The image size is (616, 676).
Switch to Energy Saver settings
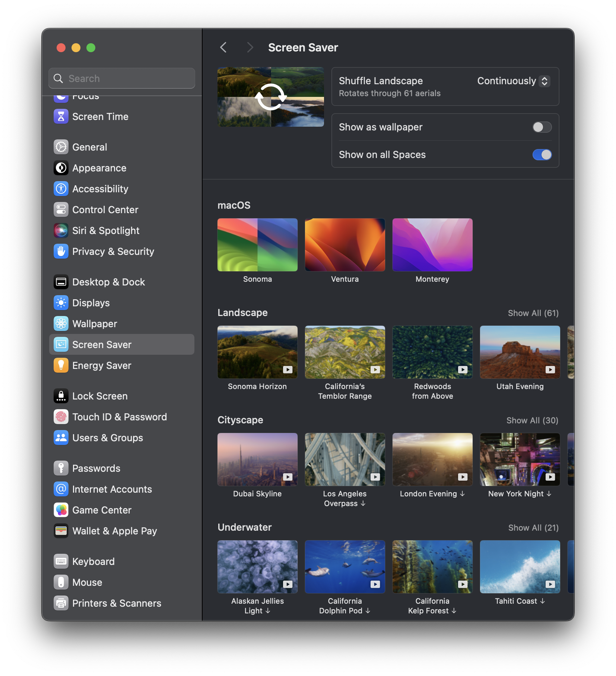pos(101,365)
